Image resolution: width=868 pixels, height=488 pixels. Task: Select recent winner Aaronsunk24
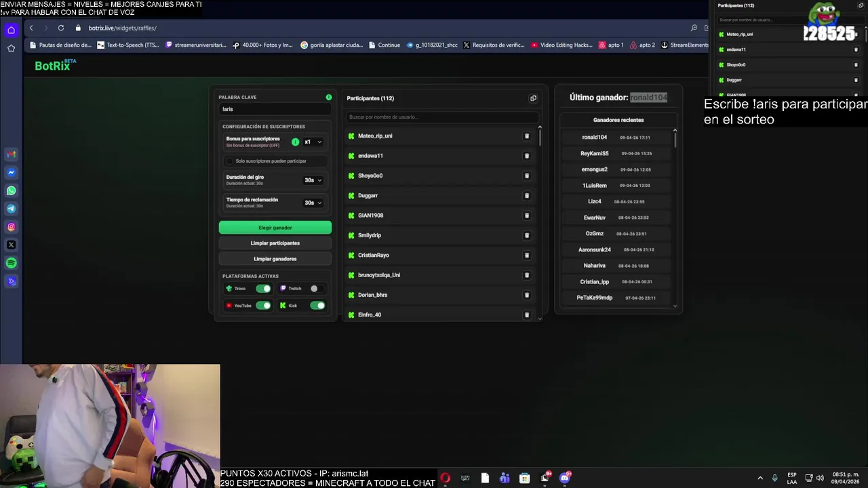coord(595,249)
